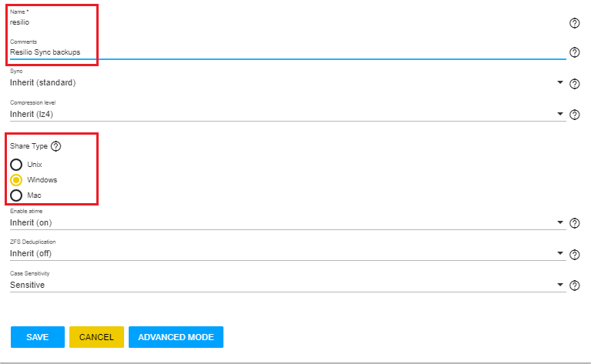This screenshot has height=364, width=591.
Task: Click help icon next to Name field
Action: click(574, 23)
